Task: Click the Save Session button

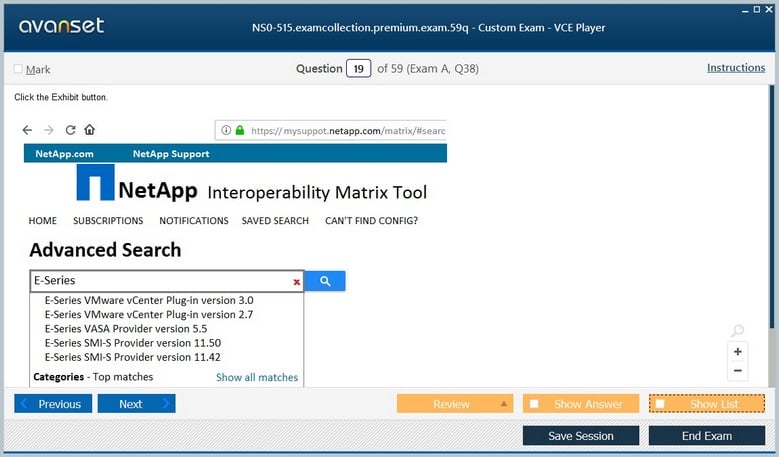Action: [581, 436]
